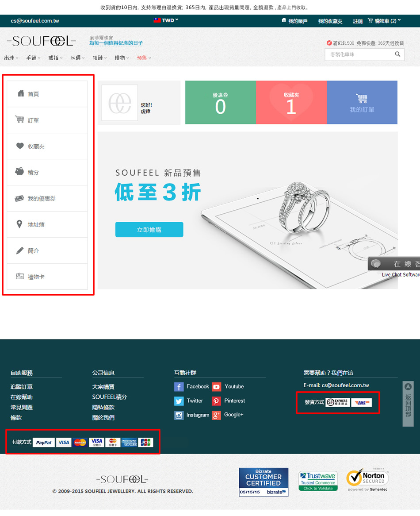Click the heart icon beside 收藏夾 in sidebar
The width and height of the screenshot is (420, 516).
click(x=20, y=146)
